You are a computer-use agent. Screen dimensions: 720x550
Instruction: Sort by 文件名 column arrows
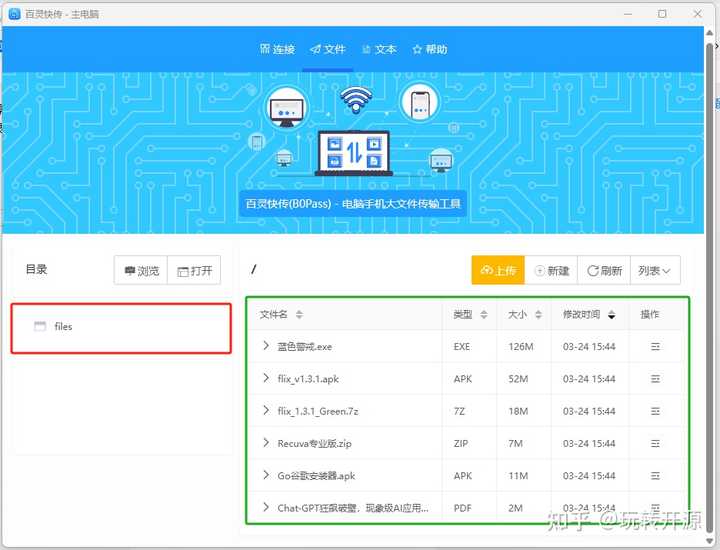299,314
